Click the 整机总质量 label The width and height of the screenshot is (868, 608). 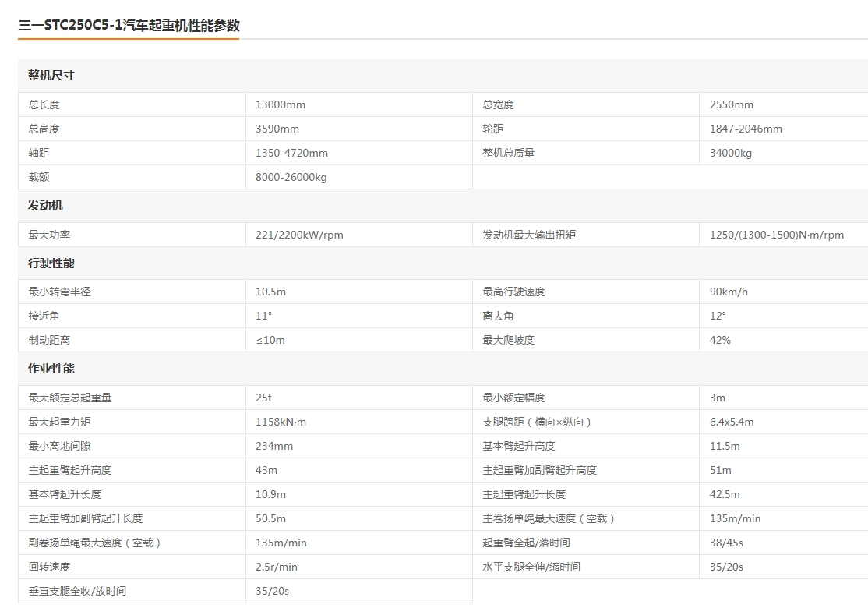coord(508,153)
